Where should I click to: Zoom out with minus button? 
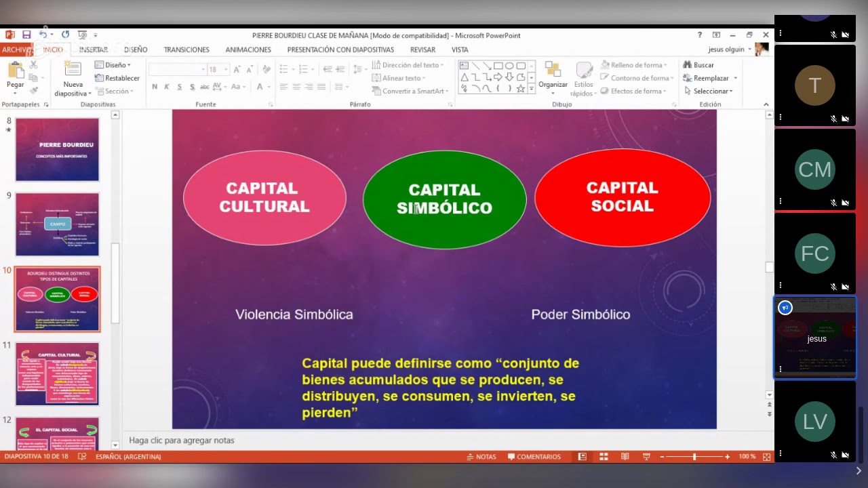(x=663, y=457)
